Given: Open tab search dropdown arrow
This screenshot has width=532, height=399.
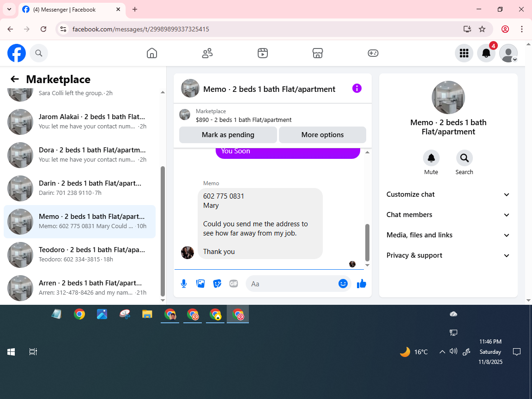Looking at the screenshot, I should pyautogui.click(x=9, y=10).
